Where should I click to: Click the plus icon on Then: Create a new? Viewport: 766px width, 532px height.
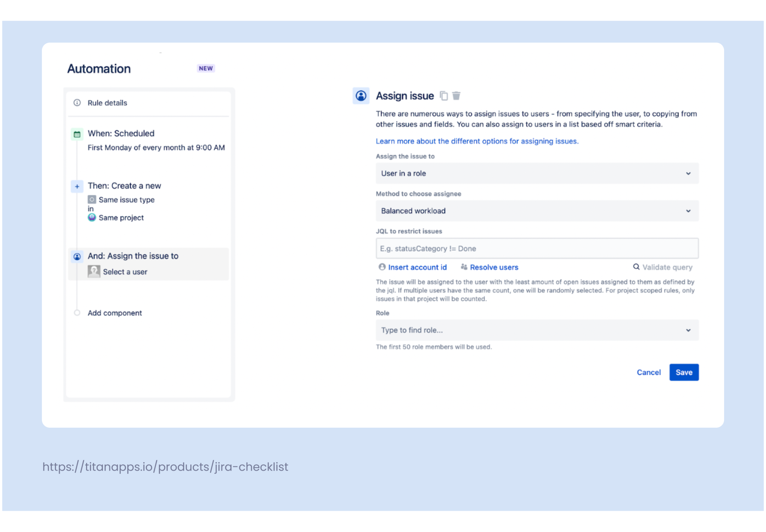point(77,186)
